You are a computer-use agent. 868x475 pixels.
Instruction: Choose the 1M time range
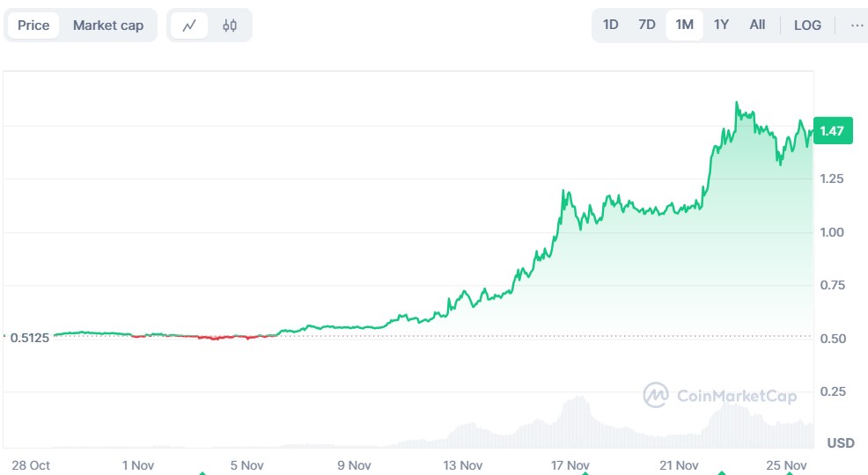coord(684,25)
